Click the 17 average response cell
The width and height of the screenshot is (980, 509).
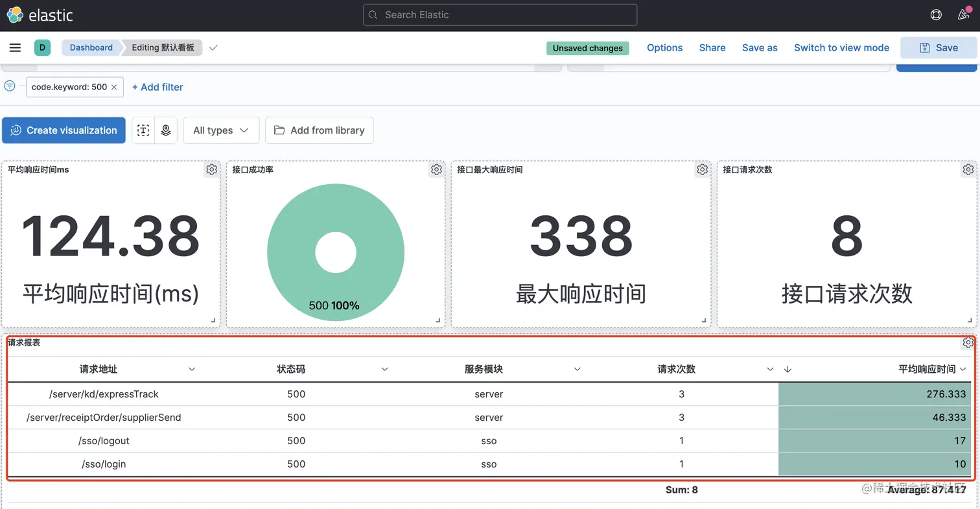(874, 441)
